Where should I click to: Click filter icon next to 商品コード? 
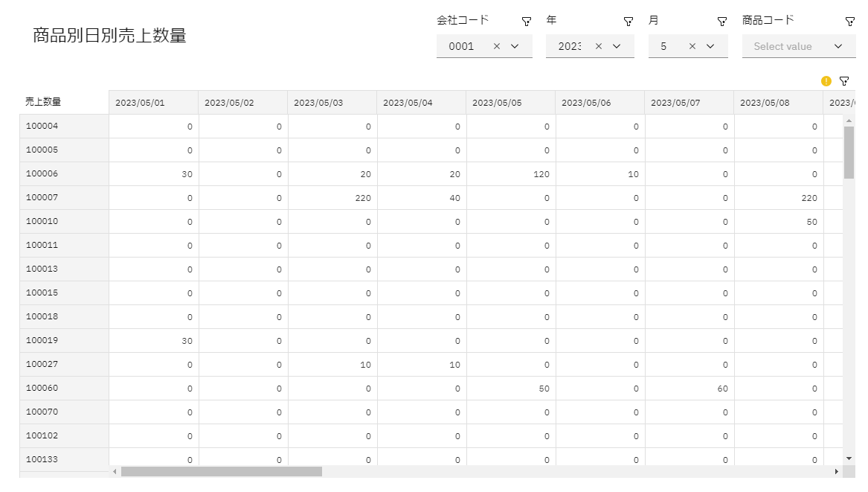[x=849, y=22]
